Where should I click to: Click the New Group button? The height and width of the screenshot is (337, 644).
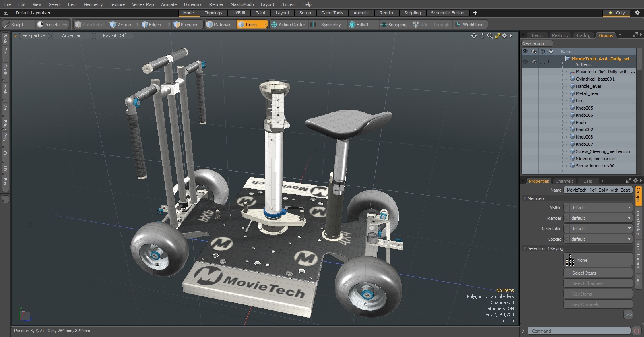pos(537,43)
